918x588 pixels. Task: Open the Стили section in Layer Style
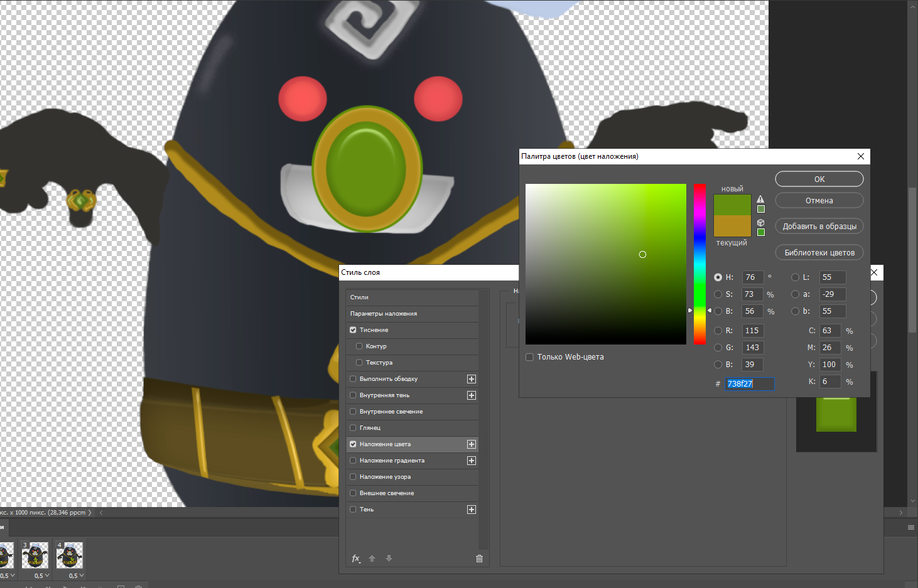pyautogui.click(x=412, y=297)
